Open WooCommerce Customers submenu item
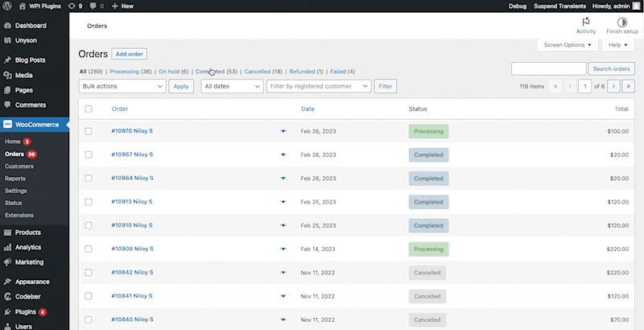 pyautogui.click(x=19, y=167)
